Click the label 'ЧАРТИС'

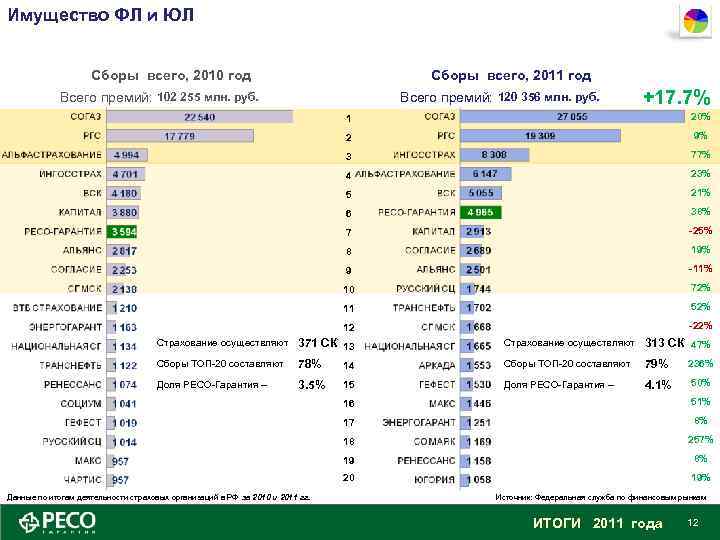pyautogui.click(x=83, y=480)
